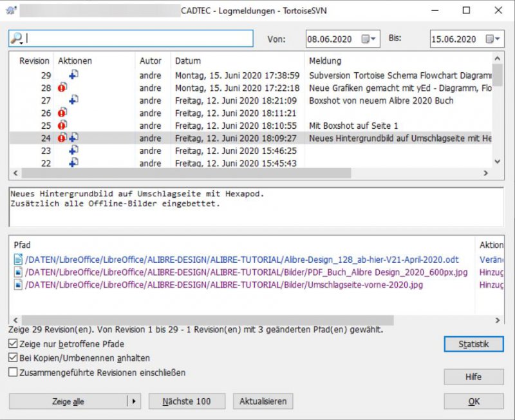Select revision 25 'Mit Boxshot auf Seite 1'
Screen dimensions: 515x420
point(353,126)
